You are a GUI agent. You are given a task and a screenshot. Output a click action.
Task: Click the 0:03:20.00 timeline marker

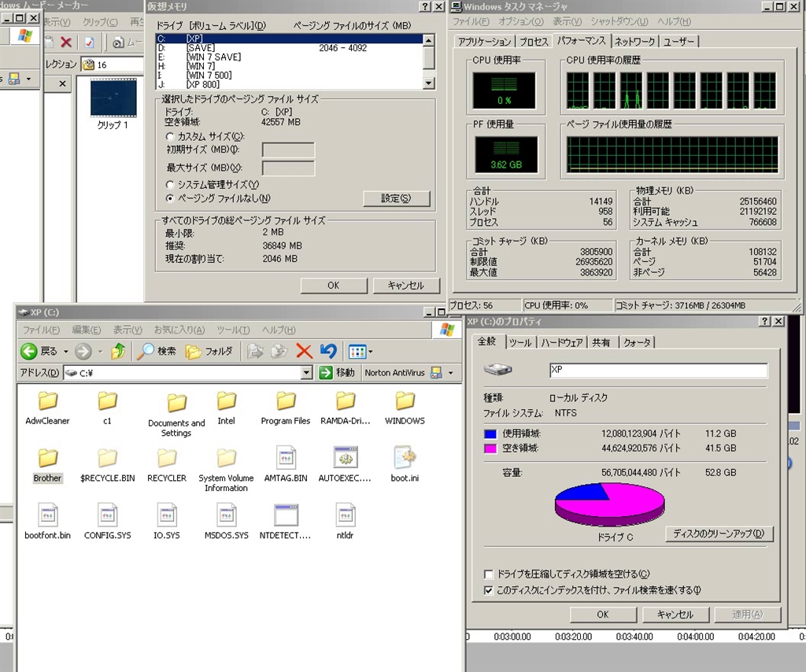[x=573, y=637]
